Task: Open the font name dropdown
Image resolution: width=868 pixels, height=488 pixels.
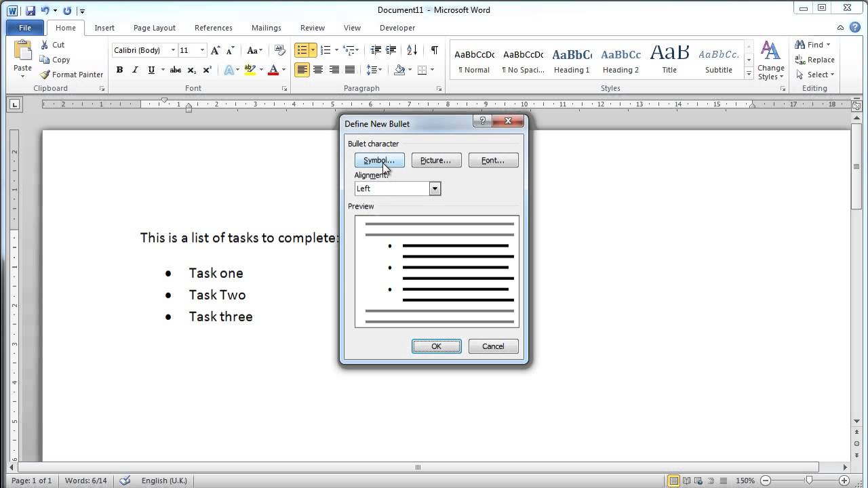Action: [174, 50]
